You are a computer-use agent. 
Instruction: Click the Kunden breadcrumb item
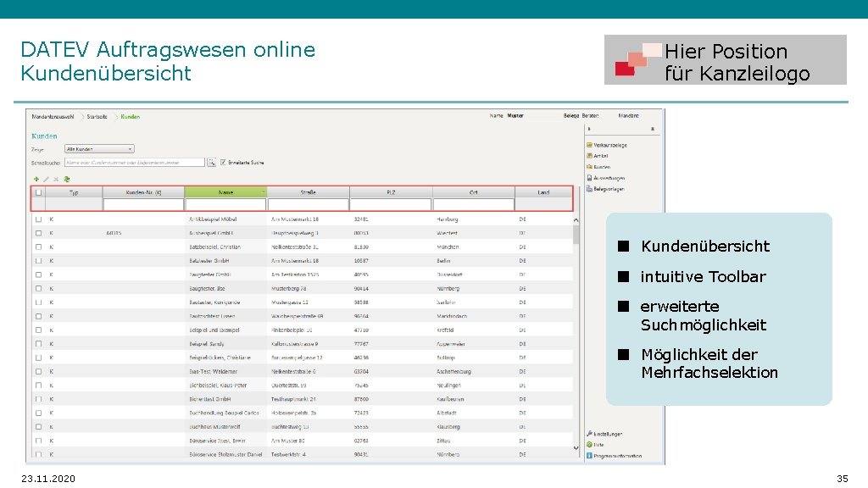point(130,117)
